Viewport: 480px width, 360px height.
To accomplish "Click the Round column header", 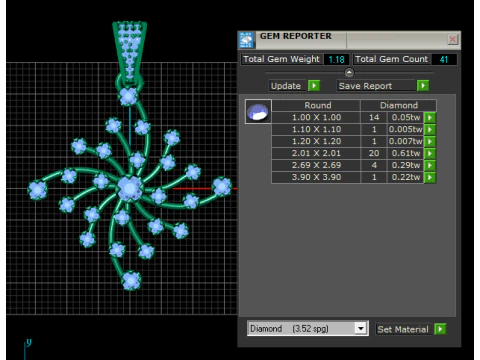I will click(x=316, y=105).
